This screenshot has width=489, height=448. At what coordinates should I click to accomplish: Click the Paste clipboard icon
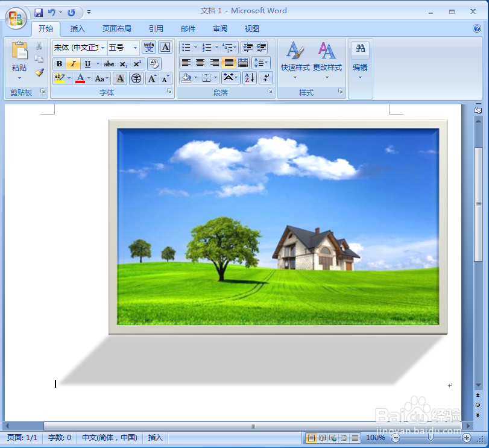click(x=19, y=51)
